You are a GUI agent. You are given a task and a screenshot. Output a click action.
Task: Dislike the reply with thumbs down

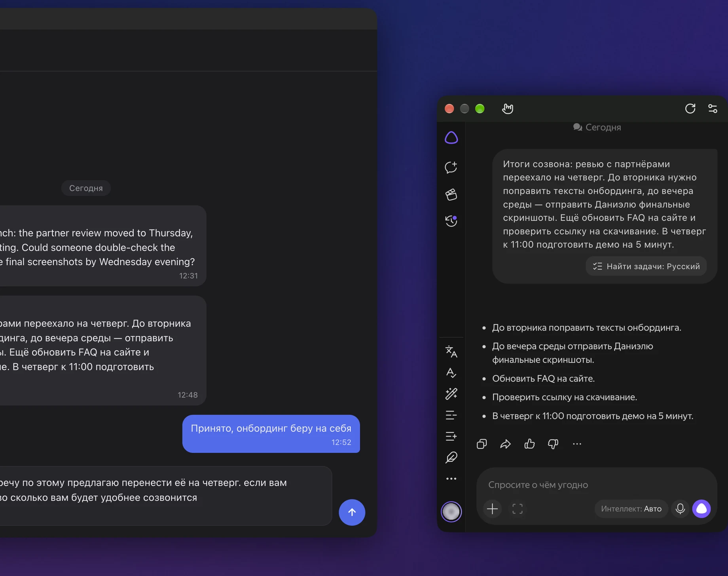(553, 444)
